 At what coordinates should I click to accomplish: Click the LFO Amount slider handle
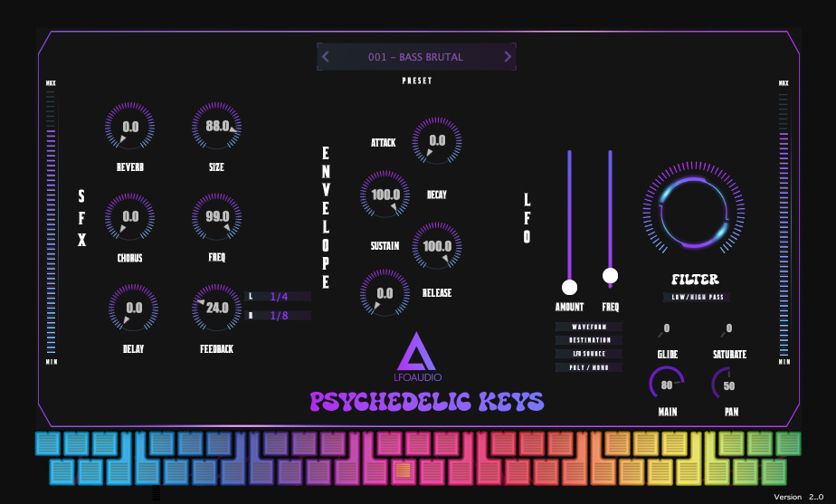coord(569,287)
